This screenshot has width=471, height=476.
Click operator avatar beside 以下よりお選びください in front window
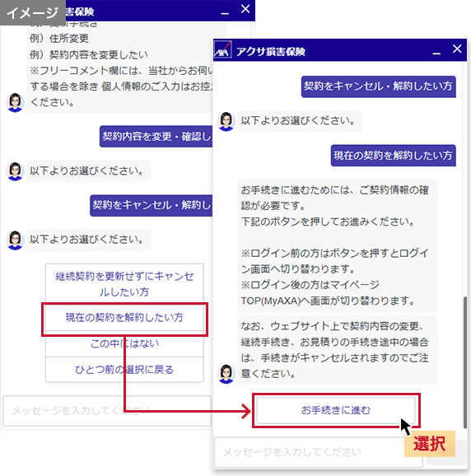coord(226,121)
